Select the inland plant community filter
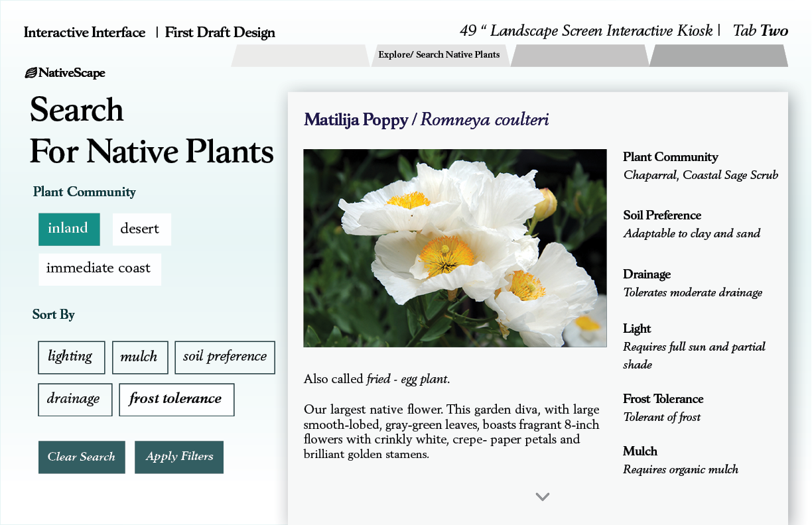 (x=69, y=229)
